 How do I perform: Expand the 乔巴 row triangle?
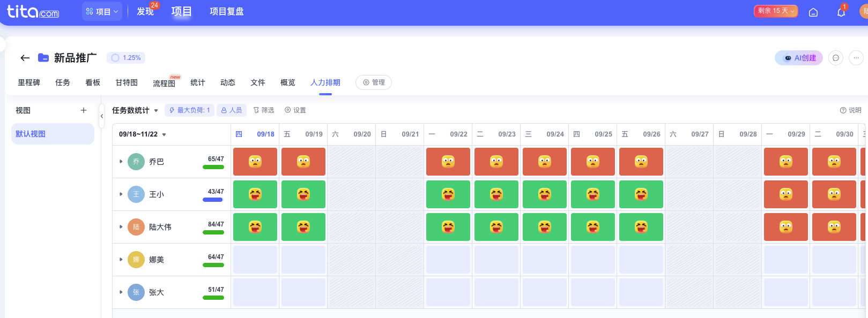coord(121,162)
